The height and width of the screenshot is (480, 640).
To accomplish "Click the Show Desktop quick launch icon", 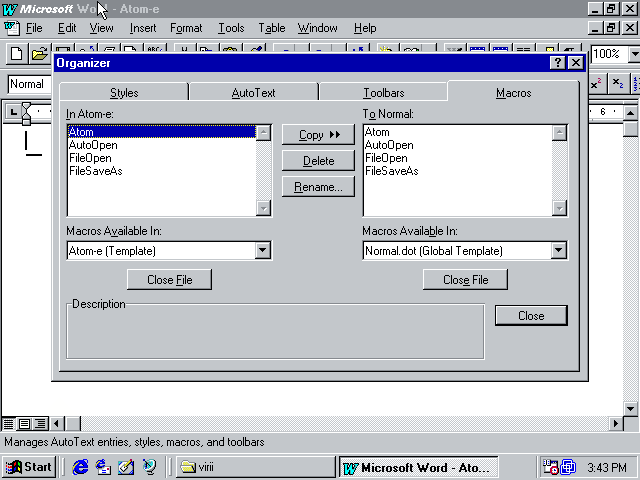I will click(126, 467).
